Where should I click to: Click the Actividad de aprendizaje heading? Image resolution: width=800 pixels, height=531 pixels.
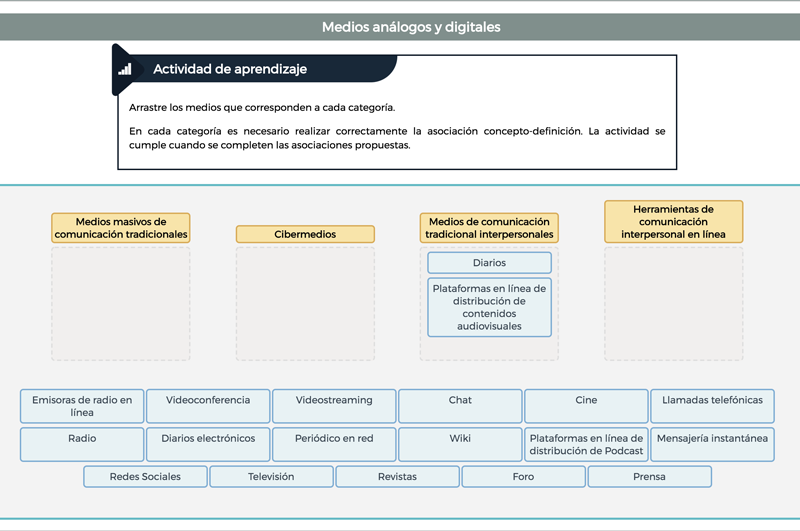click(x=230, y=69)
